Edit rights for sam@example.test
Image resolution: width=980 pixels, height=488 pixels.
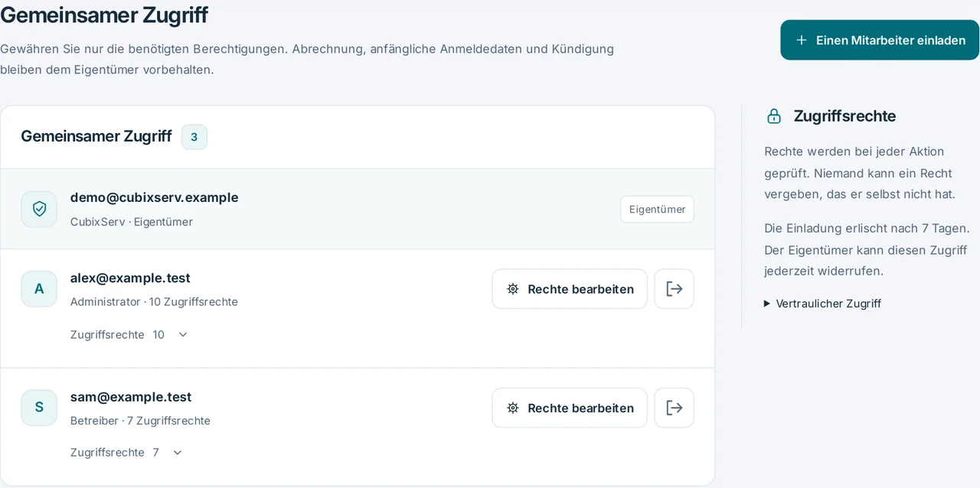pos(570,408)
